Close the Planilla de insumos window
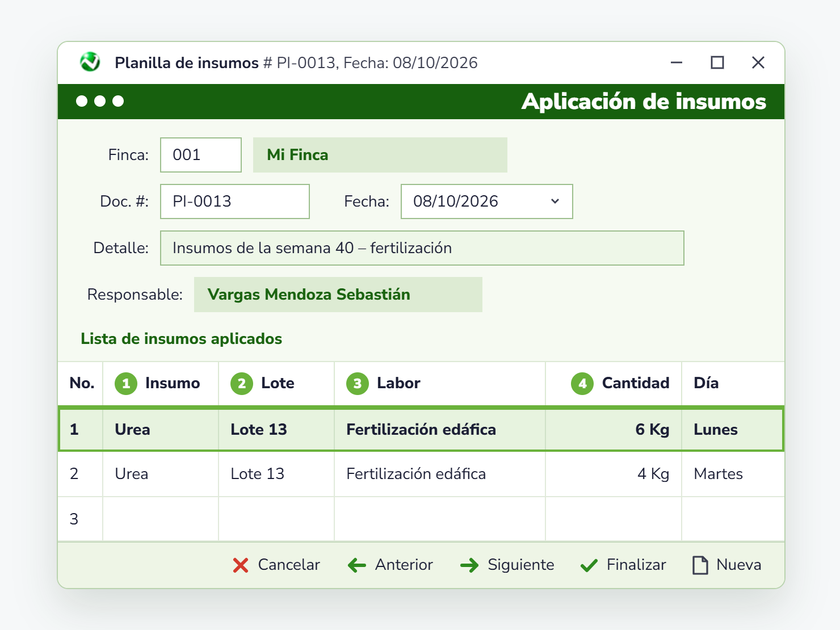Image resolution: width=840 pixels, height=630 pixels. coord(758,62)
